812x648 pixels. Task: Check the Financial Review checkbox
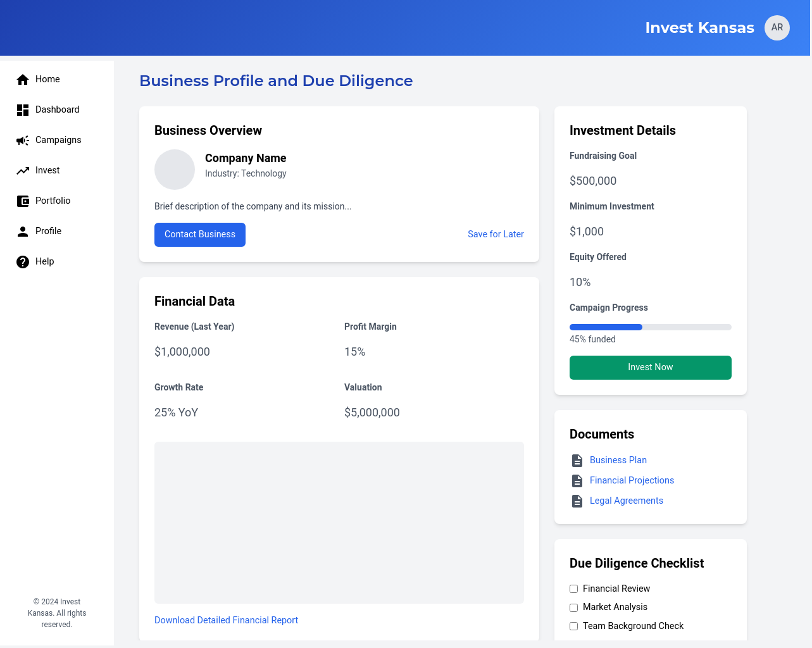[574, 589]
